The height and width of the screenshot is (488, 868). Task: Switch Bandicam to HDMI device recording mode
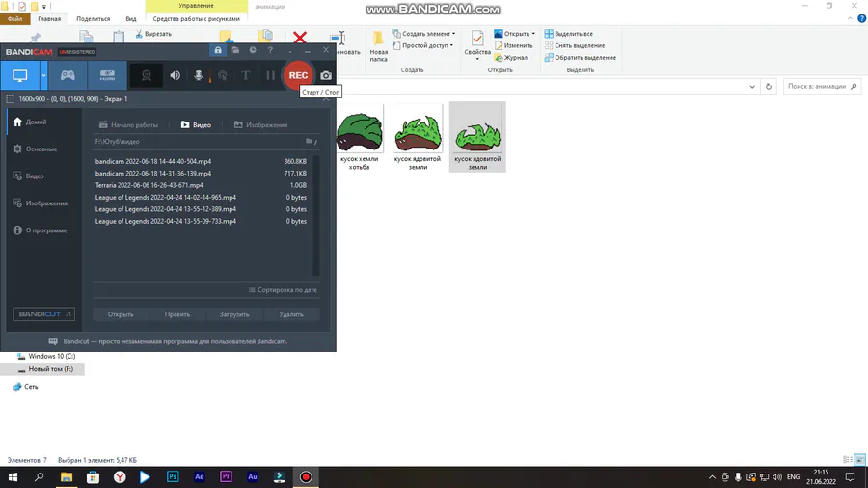[x=107, y=75]
